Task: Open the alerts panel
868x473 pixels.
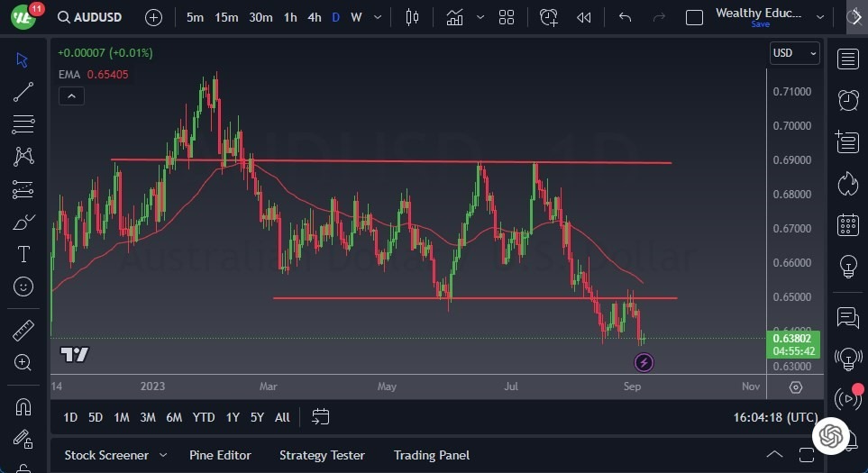Action: pos(848,100)
